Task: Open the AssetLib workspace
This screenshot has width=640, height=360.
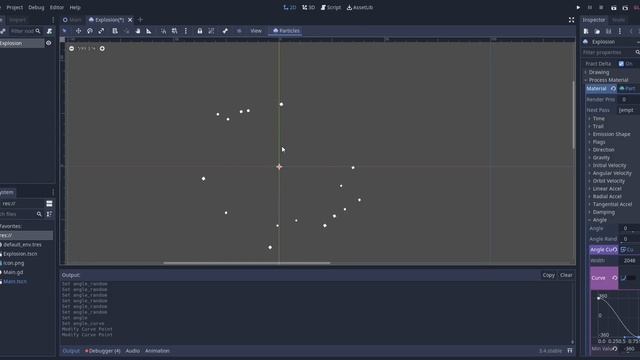Action: tap(360, 7)
